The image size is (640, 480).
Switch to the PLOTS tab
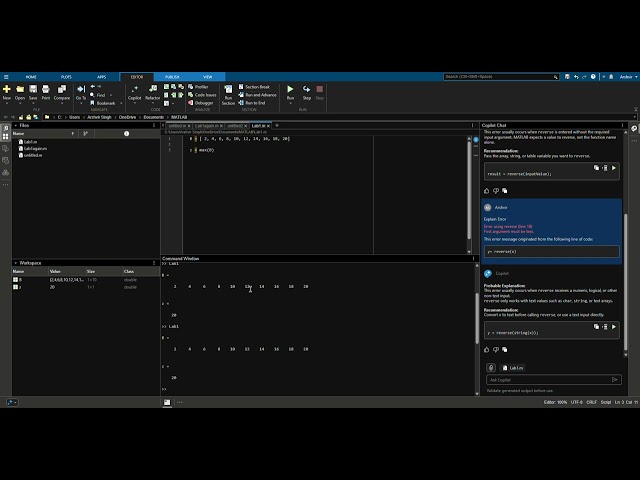coord(66,77)
